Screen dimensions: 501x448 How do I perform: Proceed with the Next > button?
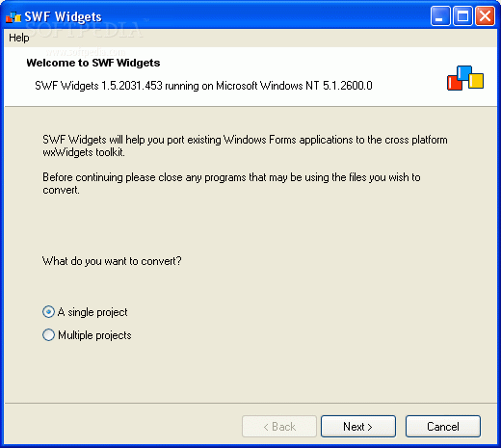click(x=358, y=426)
